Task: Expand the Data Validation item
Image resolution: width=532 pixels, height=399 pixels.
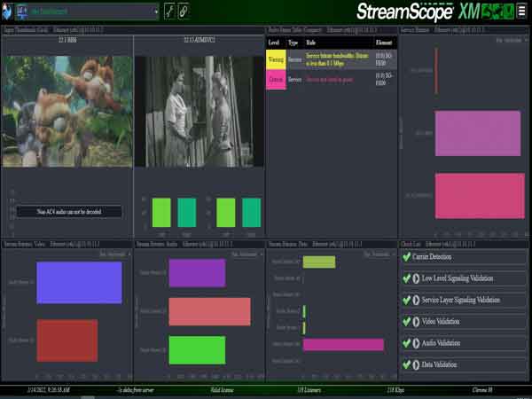Action: (416, 364)
